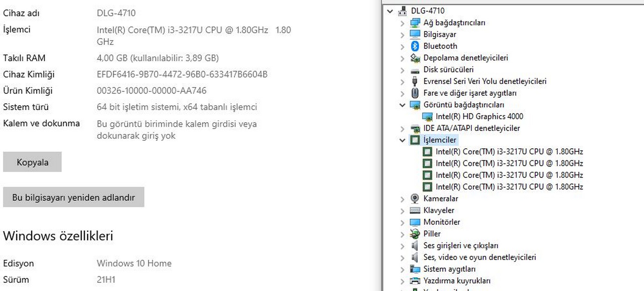Collapse the DLG-4710 root node
Image resolution: width=644 pixels, height=291 pixels.
click(x=390, y=11)
